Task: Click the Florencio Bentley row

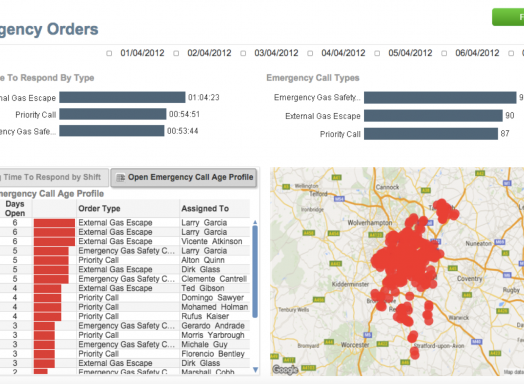Action: [125, 354]
